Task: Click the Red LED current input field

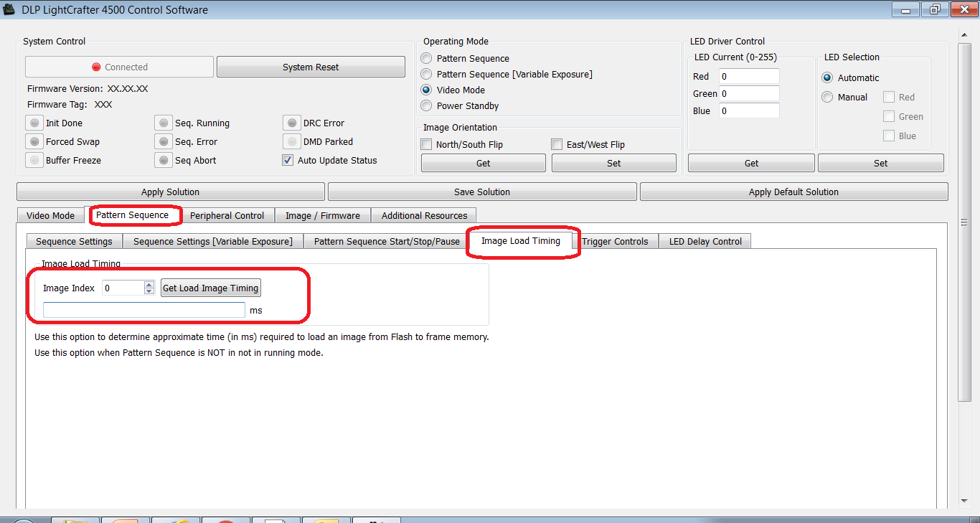Action: click(749, 76)
